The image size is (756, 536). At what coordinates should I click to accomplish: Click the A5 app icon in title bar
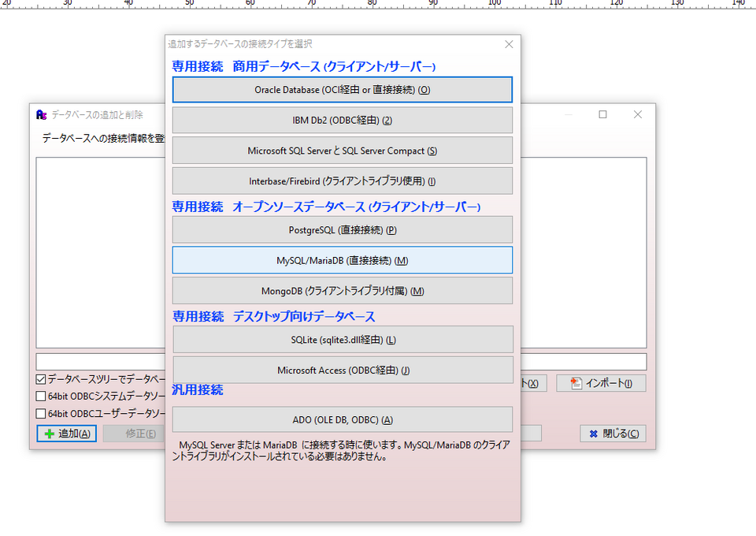42,115
